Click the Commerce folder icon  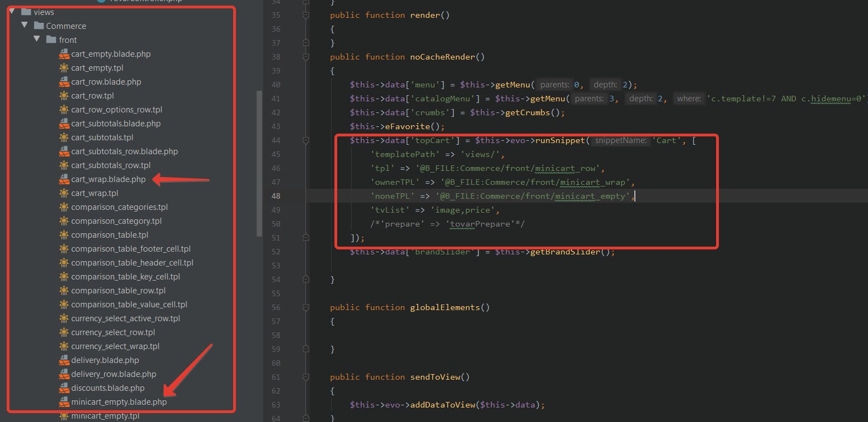pos(38,26)
